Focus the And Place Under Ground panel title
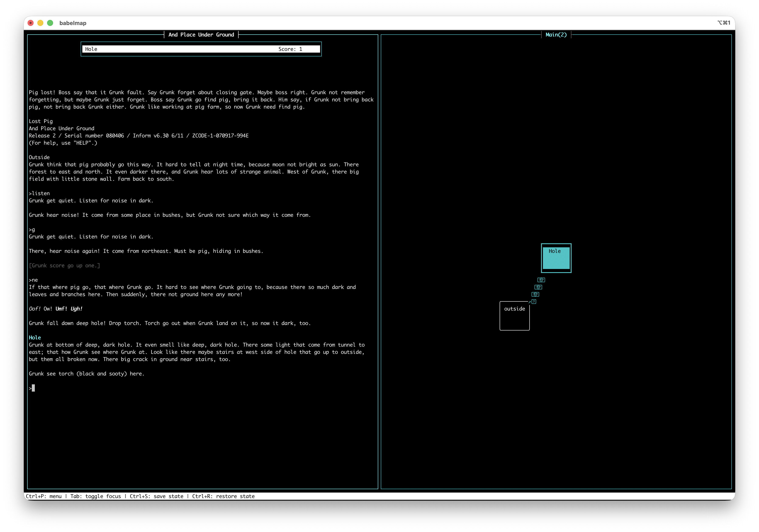 [201, 35]
